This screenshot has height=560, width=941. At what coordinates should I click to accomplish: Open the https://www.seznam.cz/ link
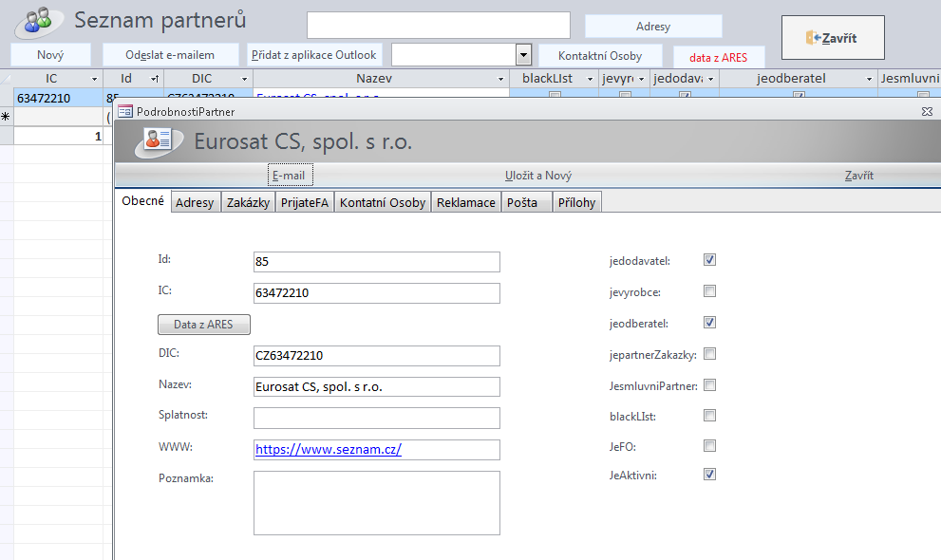(329, 449)
